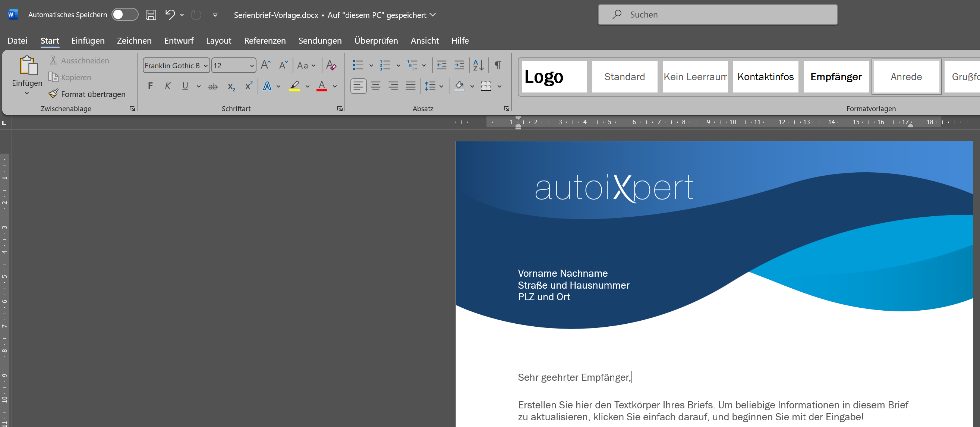Image resolution: width=980 pixels, height=427 pixels.
Task: Decrease paragraph indent
Action: [441, 65]
